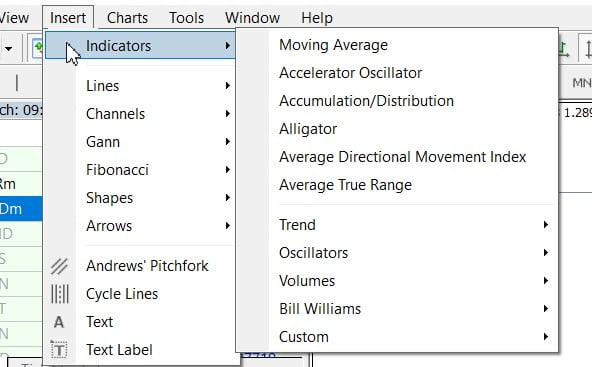Select the Andrews' Pitchfork icon
The width and height of the screenshot is (592, 367).
tap(59, 266)
